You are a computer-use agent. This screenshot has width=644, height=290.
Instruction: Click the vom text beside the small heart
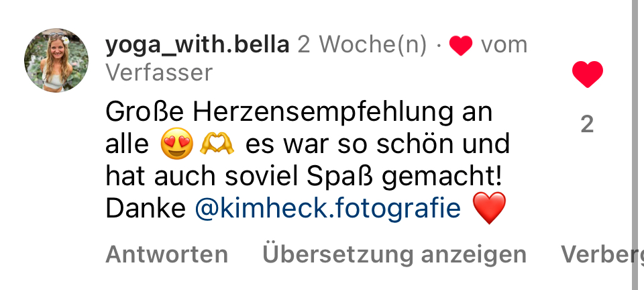pyautogui.click(x=504, y=45)
